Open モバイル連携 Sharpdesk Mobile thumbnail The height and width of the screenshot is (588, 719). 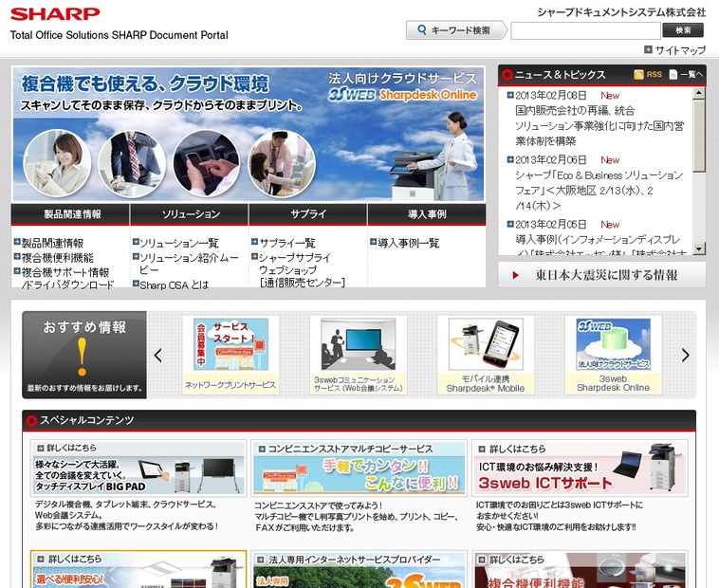click(x=486, y=355)
